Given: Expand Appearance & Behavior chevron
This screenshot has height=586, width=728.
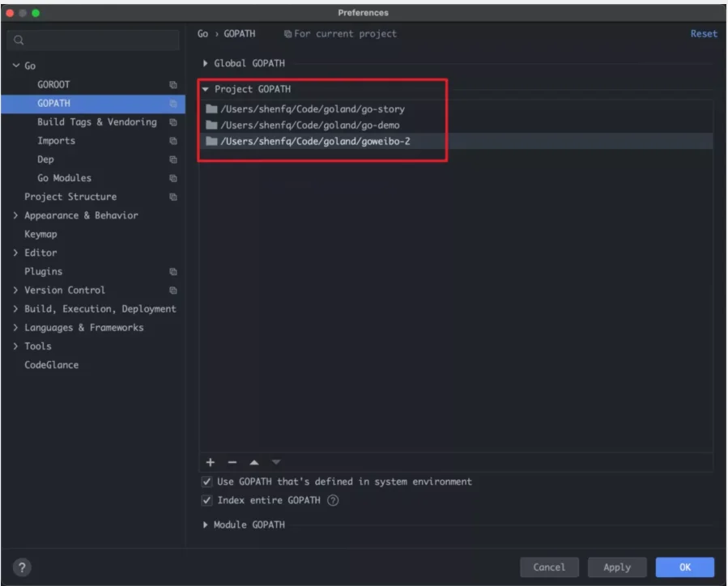Looking at the screenshot, I should pyautogui.click(x=15, y=215).
